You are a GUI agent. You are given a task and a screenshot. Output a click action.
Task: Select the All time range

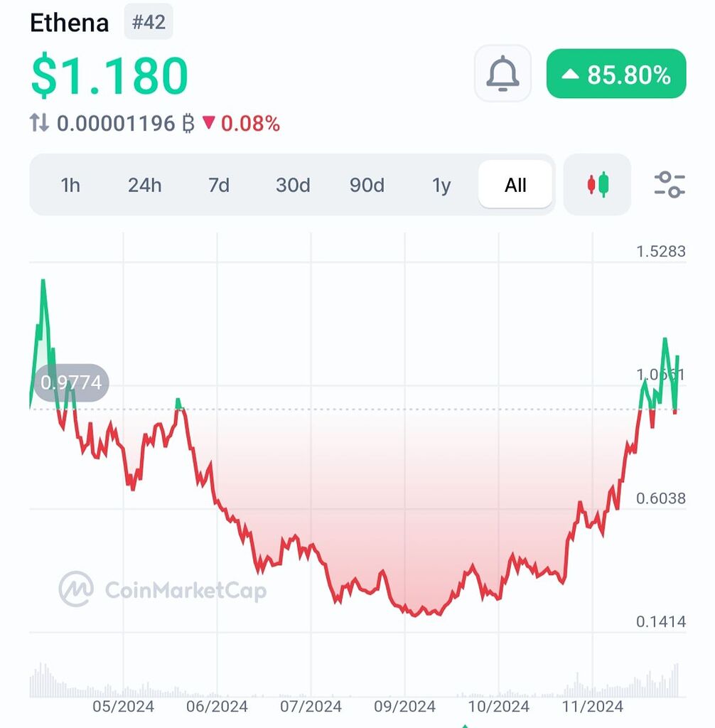pos(515,185)
